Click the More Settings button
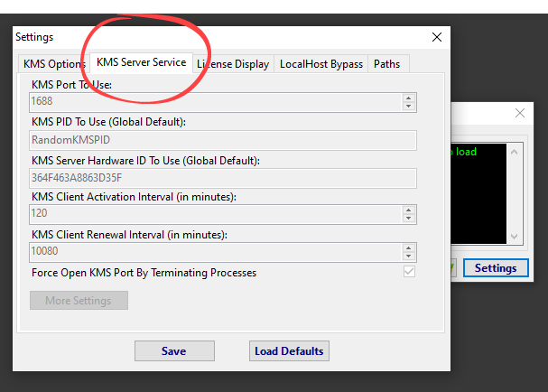 79,300
